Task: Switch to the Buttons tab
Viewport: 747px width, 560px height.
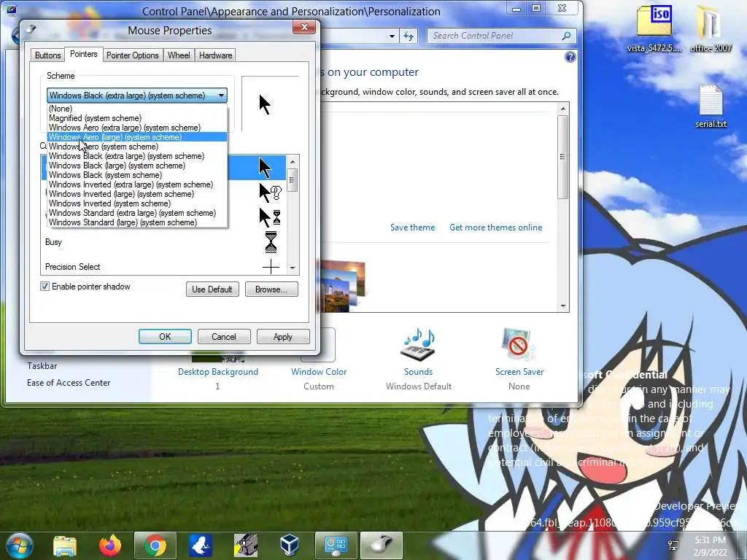Action: pos(47,55)
